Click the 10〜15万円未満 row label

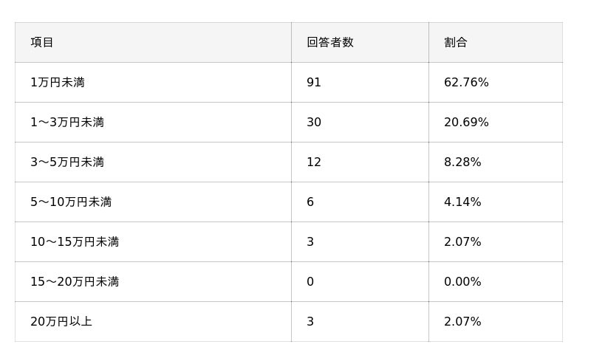(x=75, y=242)
